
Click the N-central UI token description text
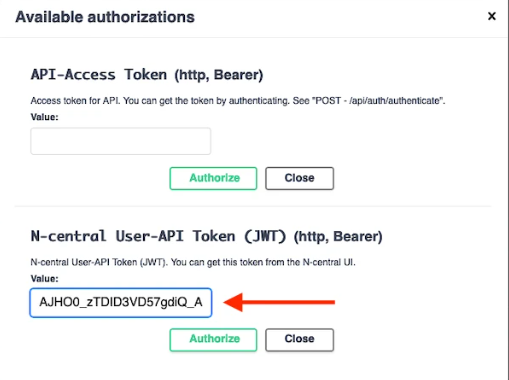point(193,262)
